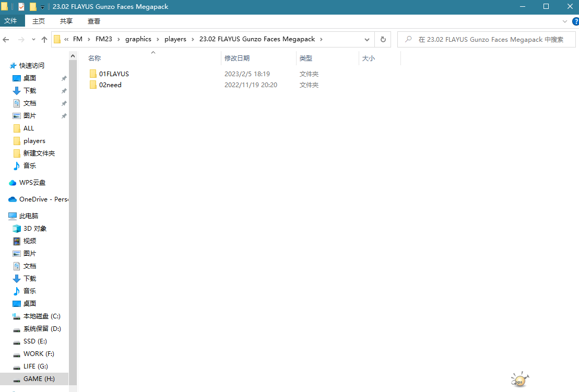Select the 本地磁盘 (C:) drive icon
The height and width of the screenshot is (392, 579).
tap(17, 316)
